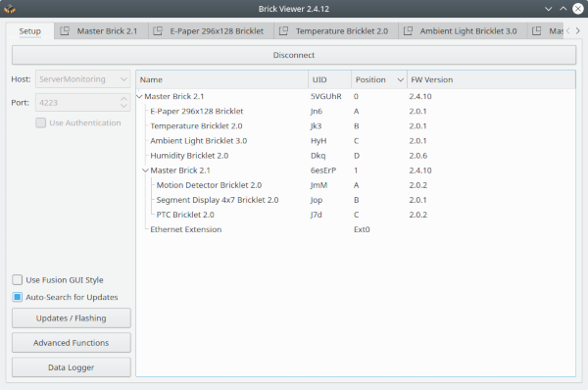Screen dimensions: 588x390
Task: Click the Disconnect button
Action: (x=294, y=55)
